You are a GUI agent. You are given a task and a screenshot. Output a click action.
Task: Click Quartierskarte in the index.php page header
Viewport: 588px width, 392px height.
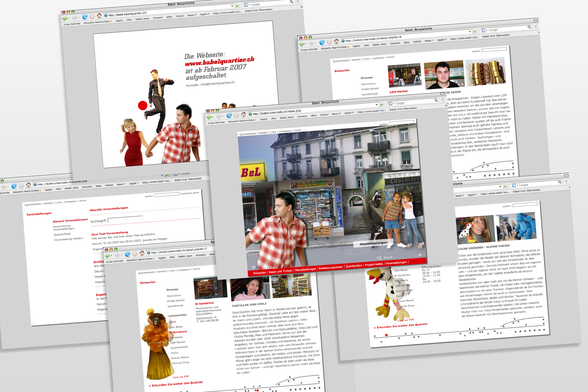pyautogui.click(x=247, y=134)
